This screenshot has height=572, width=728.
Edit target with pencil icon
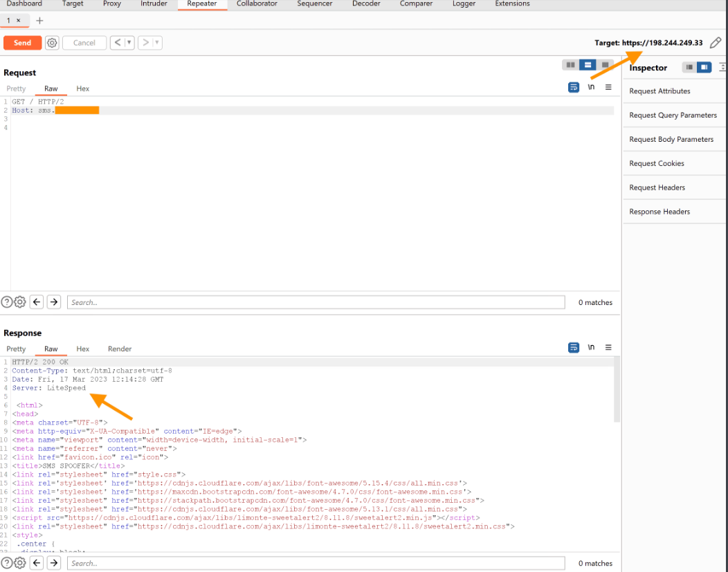716,43
